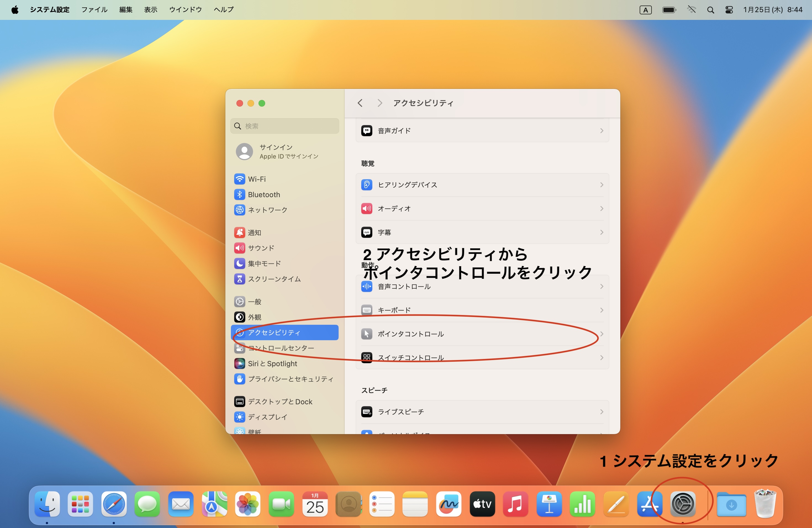Open Control Center in menu bar
This screenshot has height=528, width=812.
pos(729,10)
